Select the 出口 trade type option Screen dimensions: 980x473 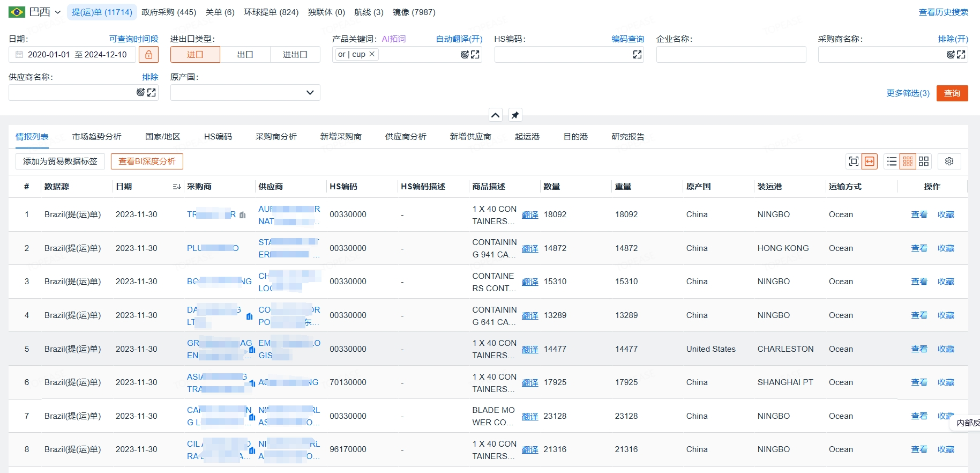(245, 55)
